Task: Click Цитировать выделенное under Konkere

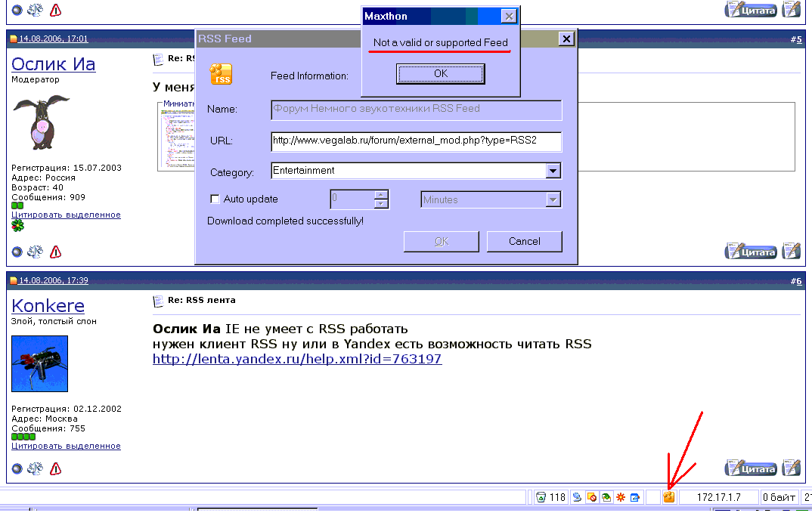Action: pyautogui.click(x=66, y=447)
